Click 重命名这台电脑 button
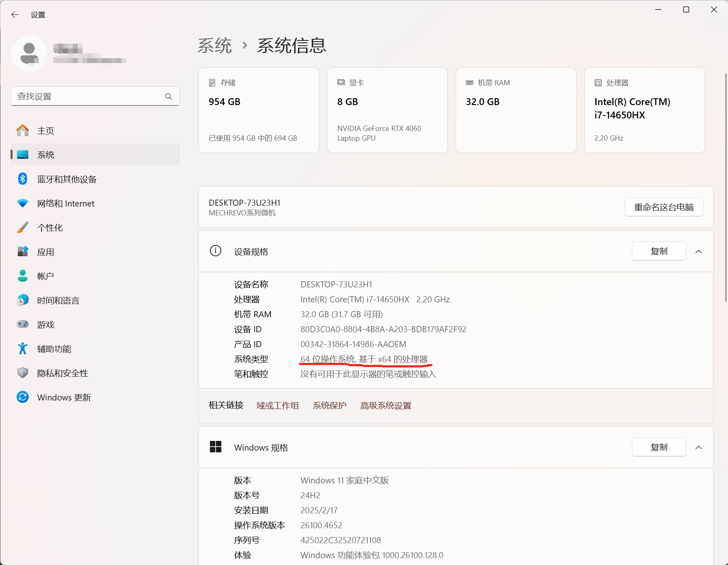The height and width of the screenshot is (565, 728). point(664,207)
